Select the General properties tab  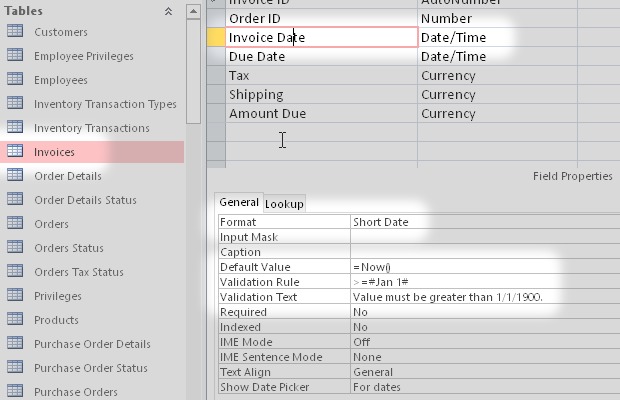click(239, 202)
